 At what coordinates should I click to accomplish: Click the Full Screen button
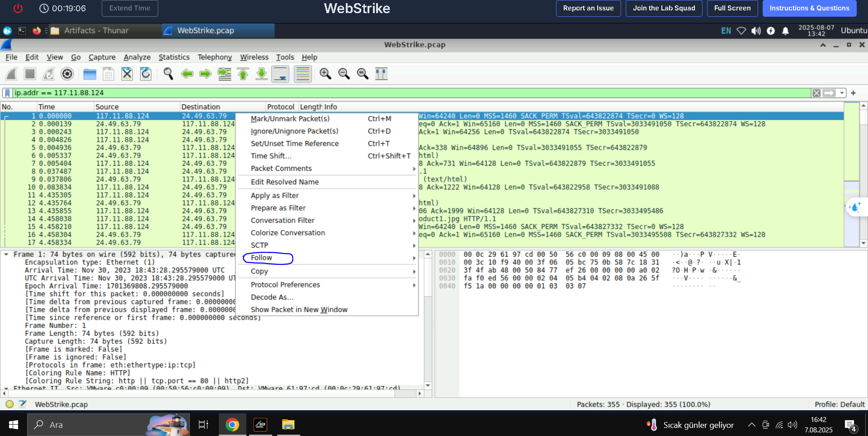732,8
